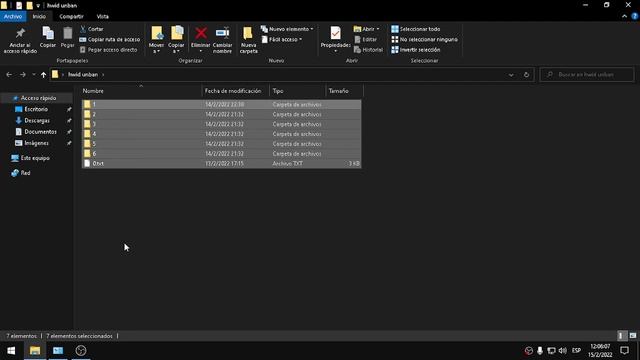Rename with Cambiar nombre
This screenshot has width=640, height=360.
click(x=222, y=40)
